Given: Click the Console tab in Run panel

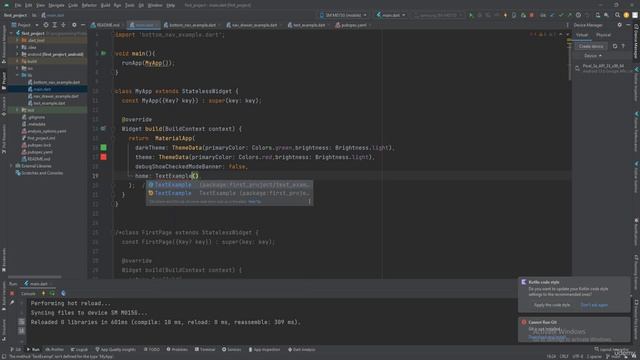Looking at the screenshot, I should coord(28,294).
